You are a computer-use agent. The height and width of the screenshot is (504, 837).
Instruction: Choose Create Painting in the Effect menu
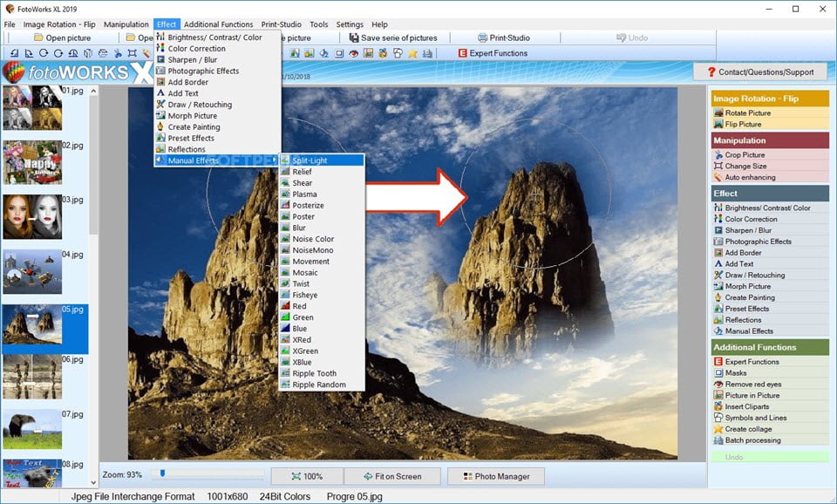(x=217, y=127)
